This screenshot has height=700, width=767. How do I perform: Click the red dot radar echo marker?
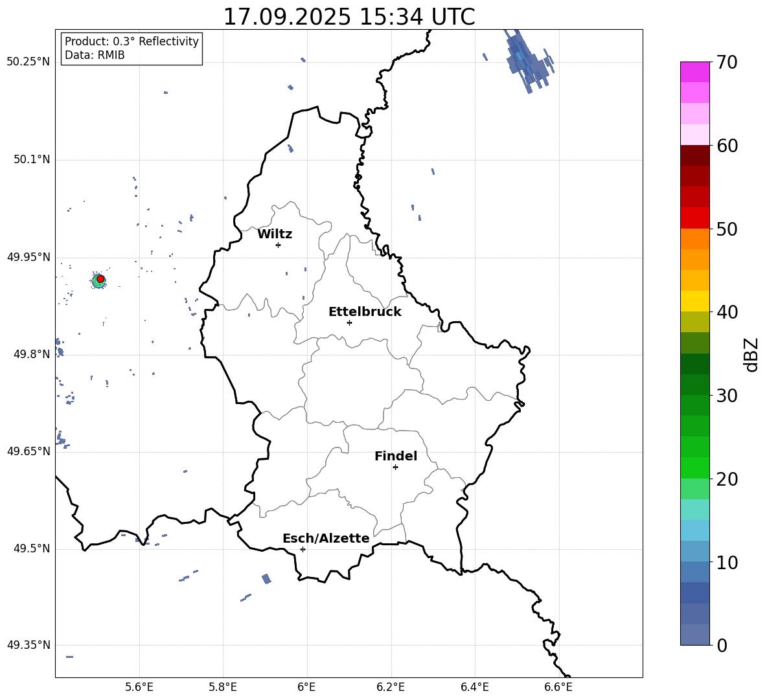[100, 278]
